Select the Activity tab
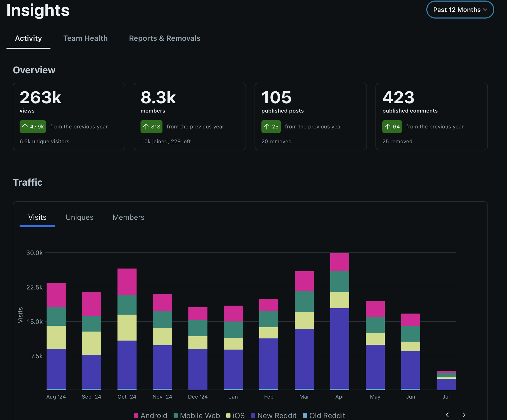 (x=28, y=38)
